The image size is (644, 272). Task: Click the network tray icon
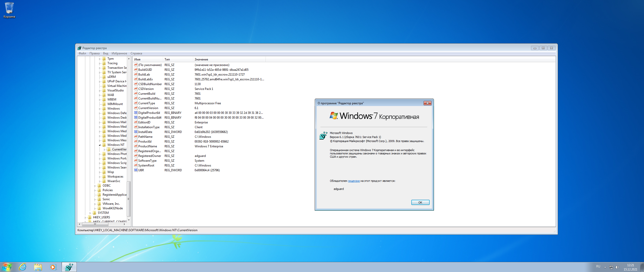point(611,267)
